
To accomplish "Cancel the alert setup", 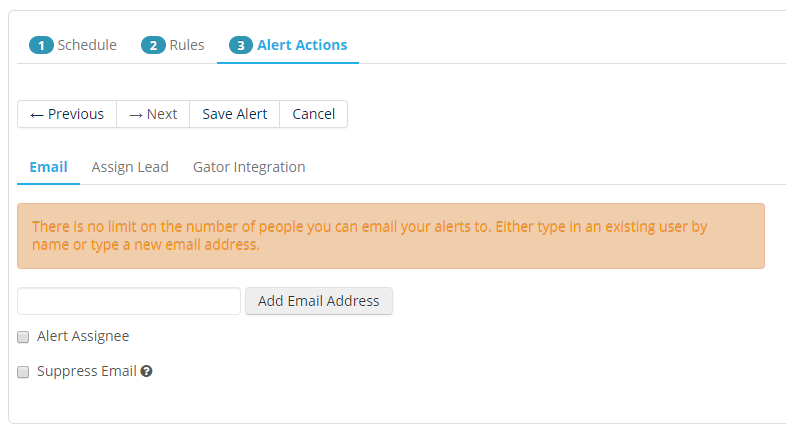I will click(x=314, y=114).
